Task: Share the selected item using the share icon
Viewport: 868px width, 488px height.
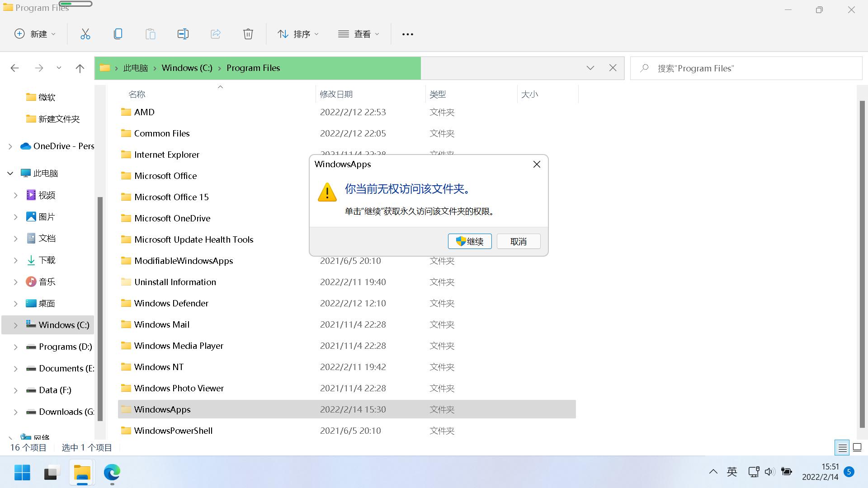Action: (216, 34)
